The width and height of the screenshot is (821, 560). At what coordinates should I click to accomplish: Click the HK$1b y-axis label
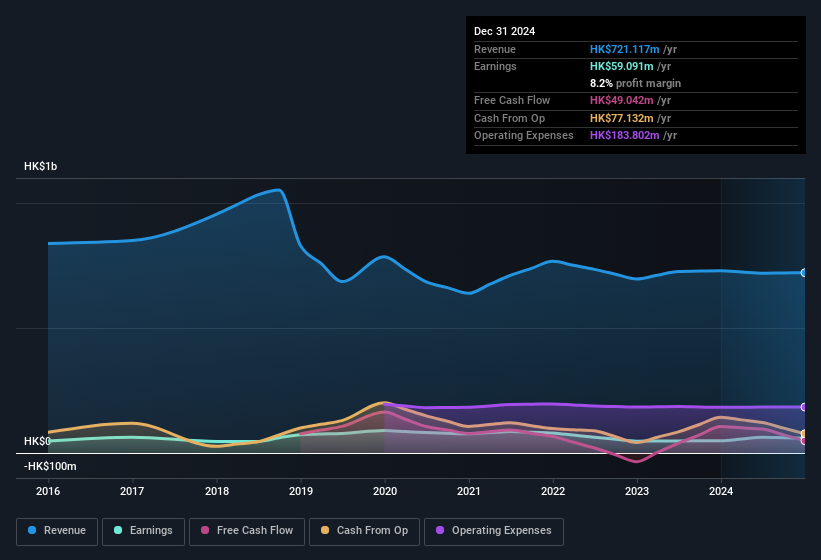pos(40,166)
